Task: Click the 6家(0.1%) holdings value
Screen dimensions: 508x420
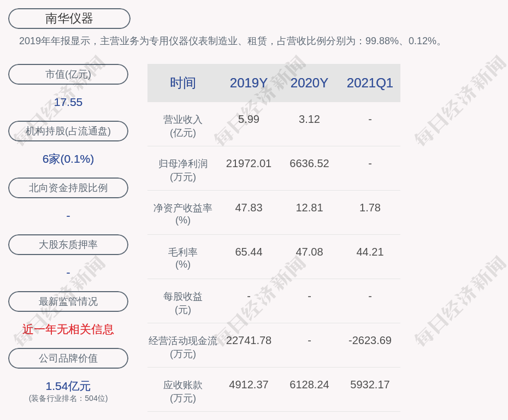Action: pos(68,159)
